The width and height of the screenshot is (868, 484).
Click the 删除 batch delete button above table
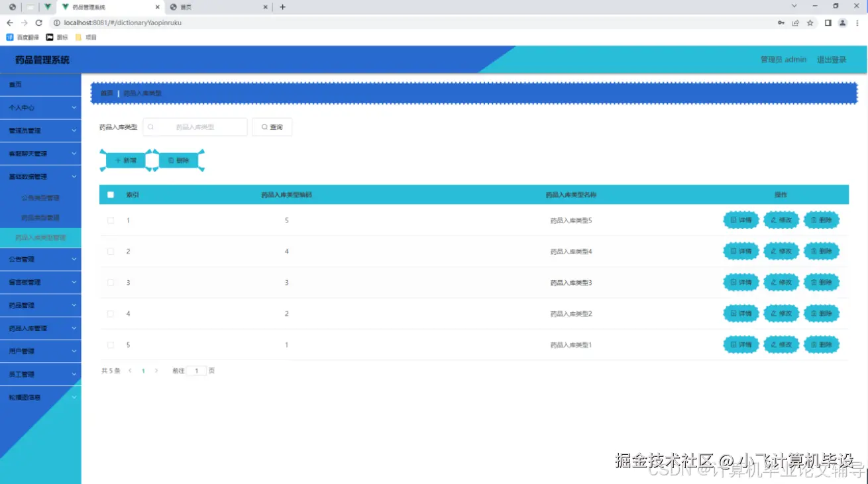pyautogui.click(x=178, y=160)
